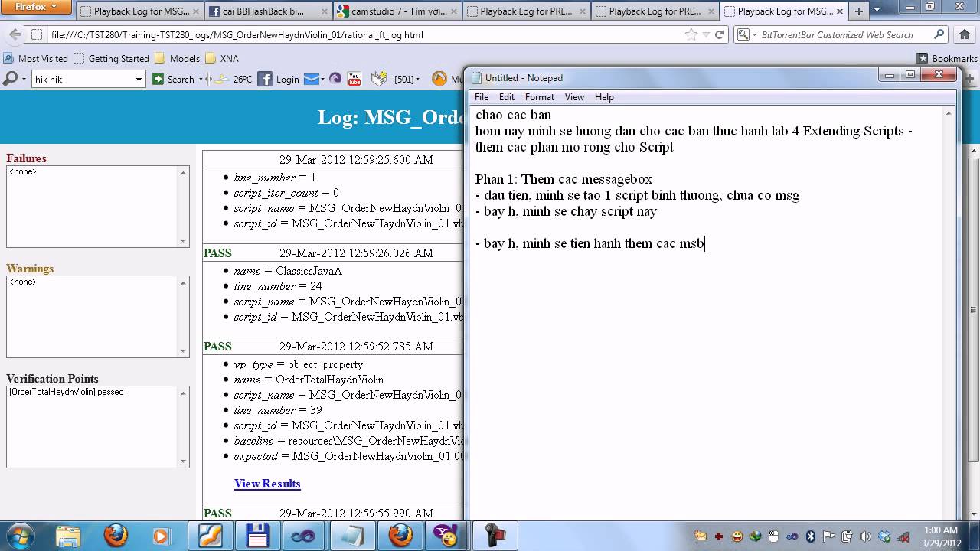
Task: Open Notepad's Help menu
Action: point(604,97)
